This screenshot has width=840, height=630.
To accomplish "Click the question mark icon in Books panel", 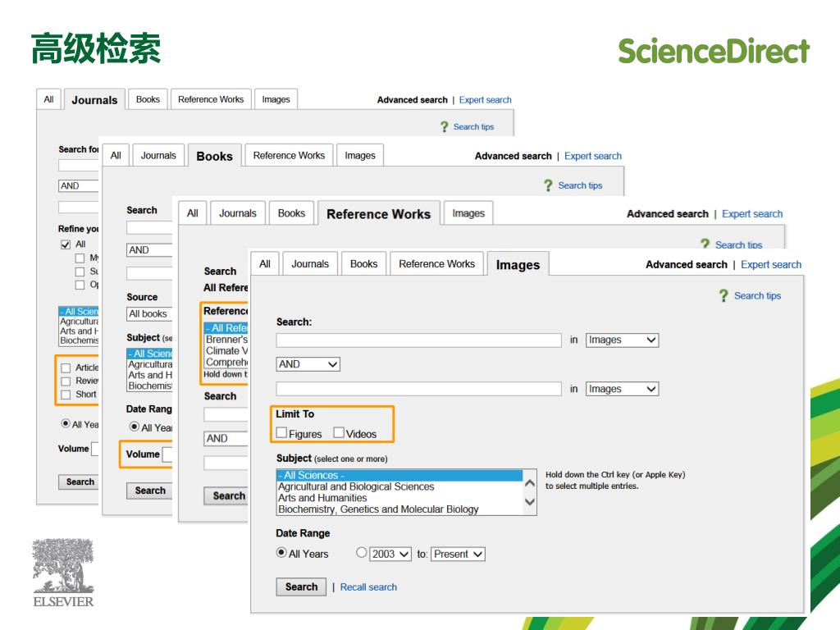I will 547,185.
